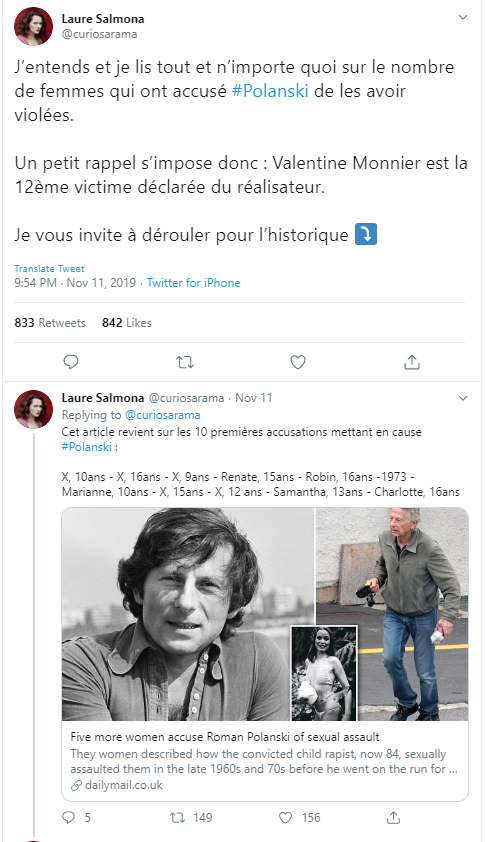Viewport: 485px width, 842px height.
Task: Reply to the main tweet
Action: (71, 362)
